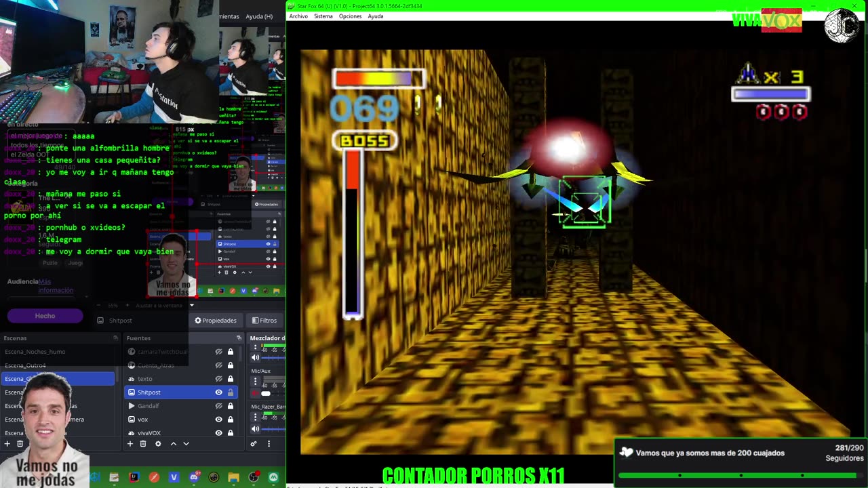Add a new scene with plus icon
The width and height of the screenshot is (868, 488).
[x=7, y=444]
